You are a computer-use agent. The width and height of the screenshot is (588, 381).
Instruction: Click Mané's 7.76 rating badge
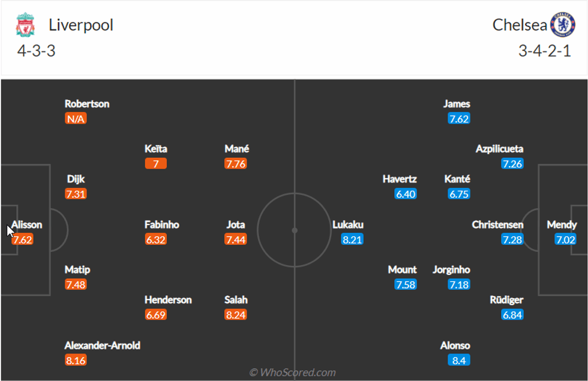(x=236, y=164)
